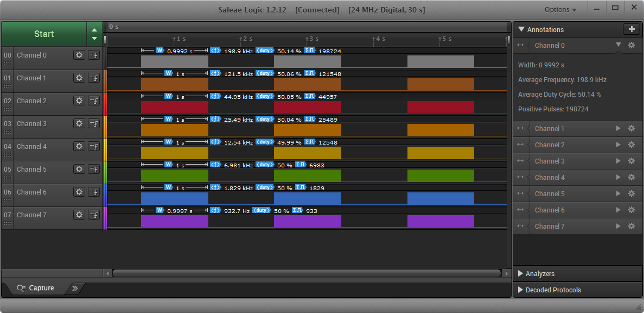Click the +1 s timeline marker
Viewport: 644px width, 313px height.
[178, 39]
